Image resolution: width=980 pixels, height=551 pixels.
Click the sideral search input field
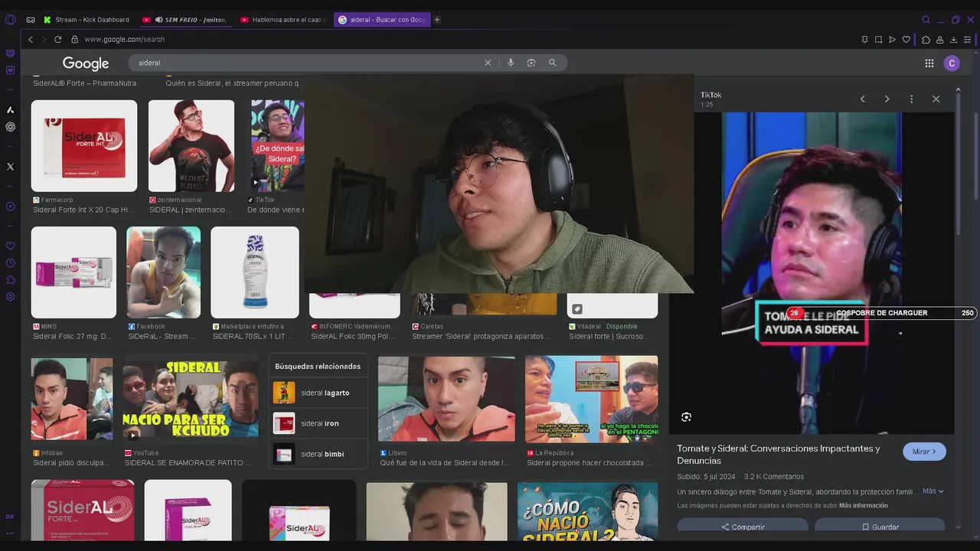[306, 63]
